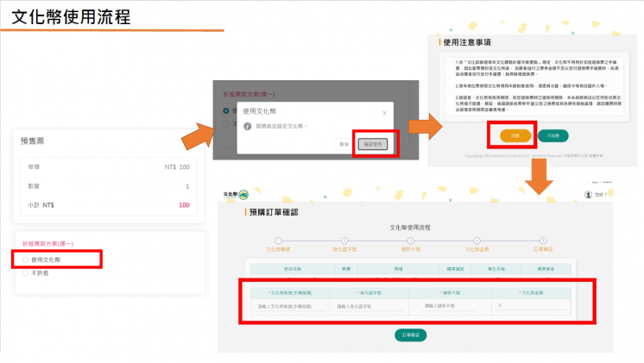Select the 不折抵 radio option

coord(25,273)
